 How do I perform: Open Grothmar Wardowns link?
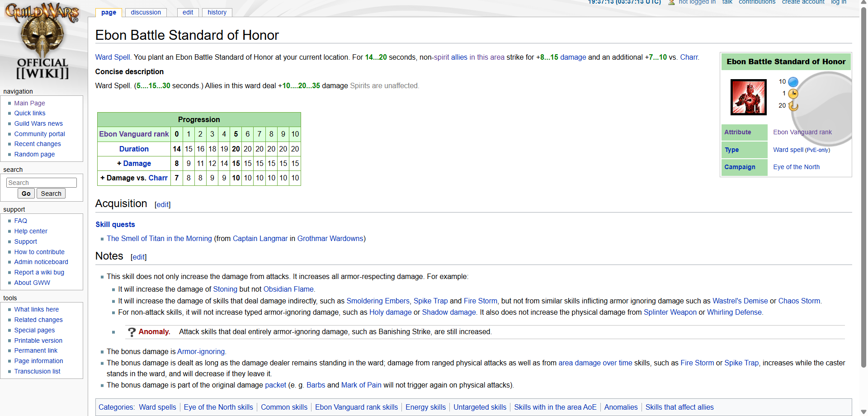point(330,238)
